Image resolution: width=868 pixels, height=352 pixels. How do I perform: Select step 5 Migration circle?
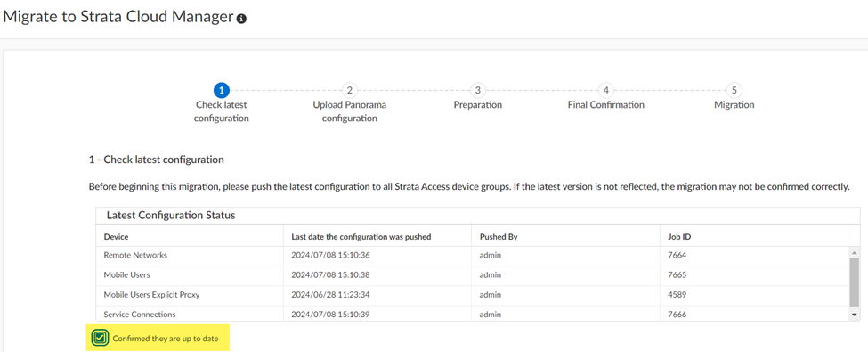click(734, 90)
